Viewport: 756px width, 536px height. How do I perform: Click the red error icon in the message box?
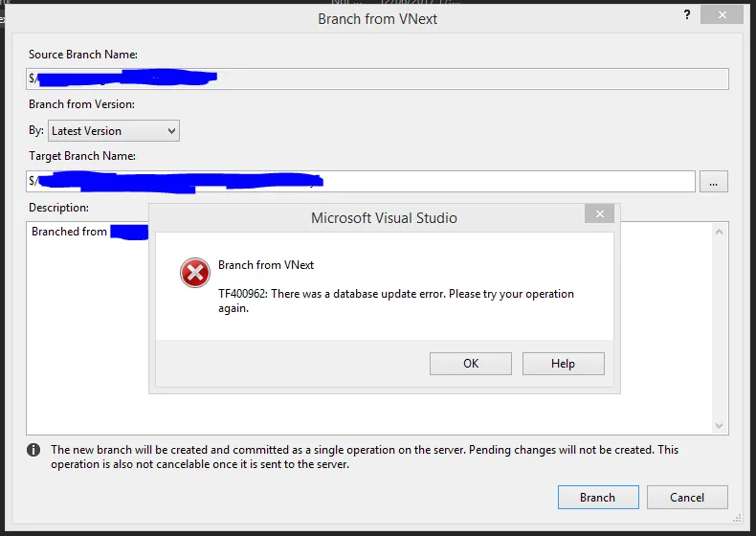coord(195,274)
